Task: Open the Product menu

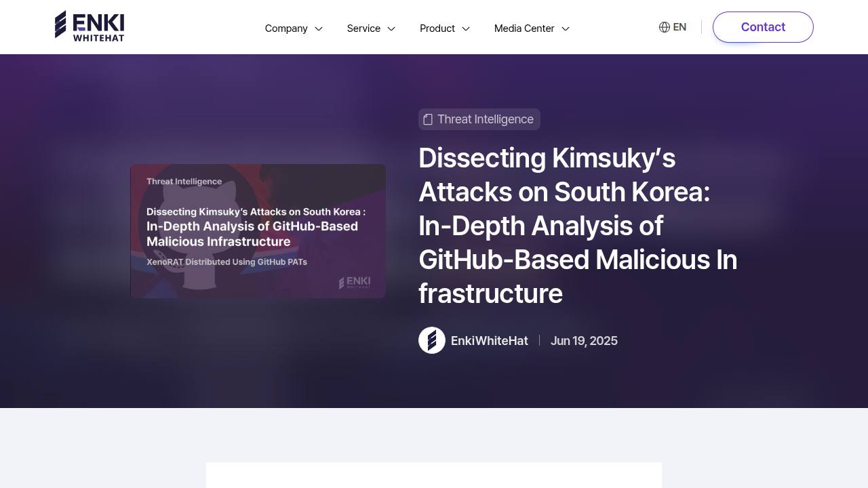Action: (x=437, y=28)
